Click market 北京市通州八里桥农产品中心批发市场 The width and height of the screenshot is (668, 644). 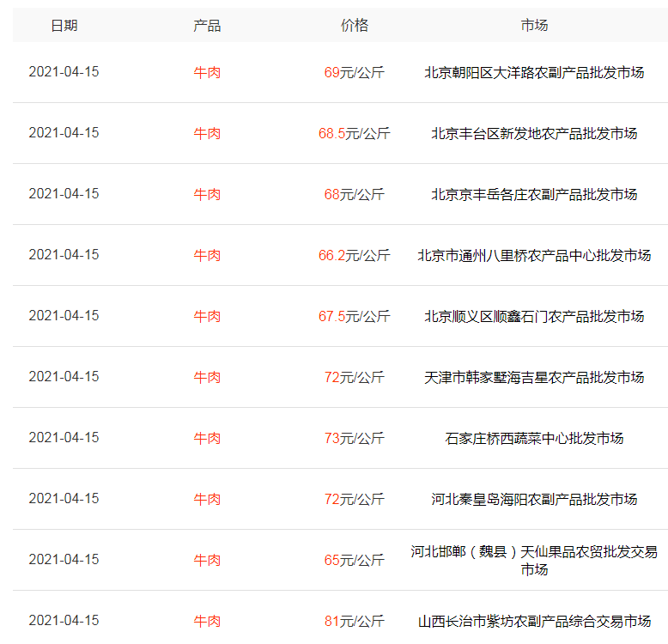[x=534, y=255]
